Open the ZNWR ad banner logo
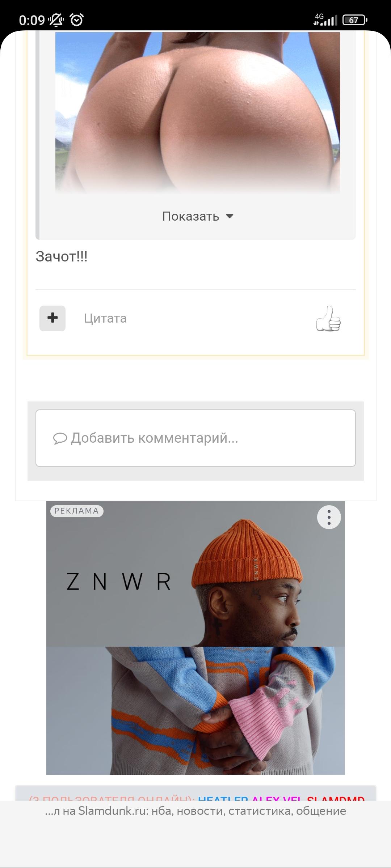The width and height of the screenshot is (391, 868). 119,582
